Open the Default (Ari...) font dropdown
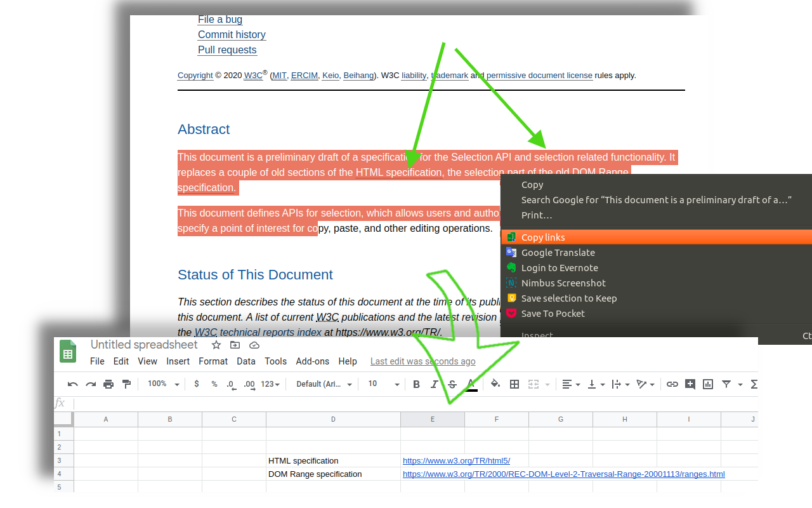 point(324,384)
